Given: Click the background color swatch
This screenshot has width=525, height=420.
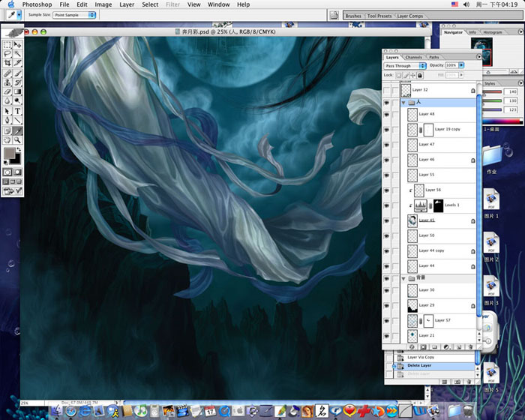Looking at the screenshot, I should [16, 160].
